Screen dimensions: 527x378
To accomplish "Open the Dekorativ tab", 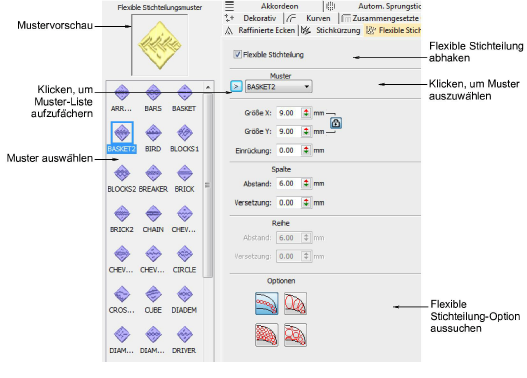I will pos(259,18).
